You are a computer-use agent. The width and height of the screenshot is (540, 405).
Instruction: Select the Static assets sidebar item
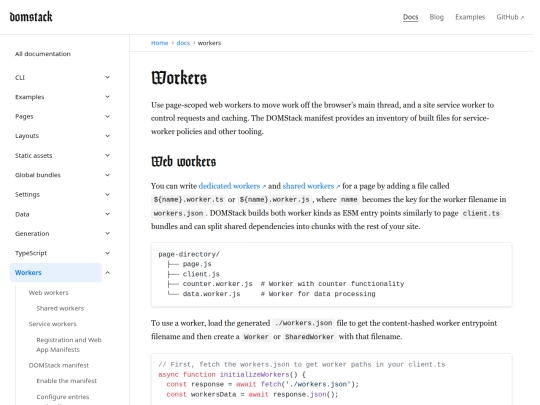(33, 155)
